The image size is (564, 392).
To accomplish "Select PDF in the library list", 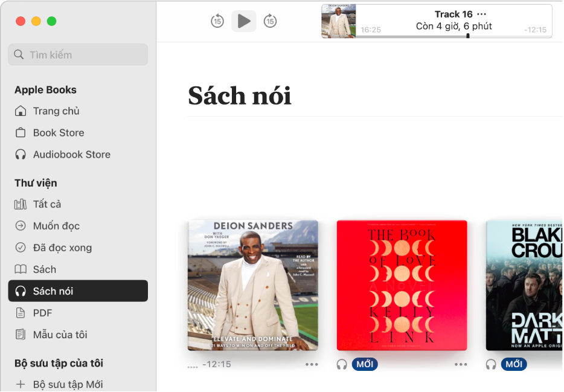I will coord(78,313).
